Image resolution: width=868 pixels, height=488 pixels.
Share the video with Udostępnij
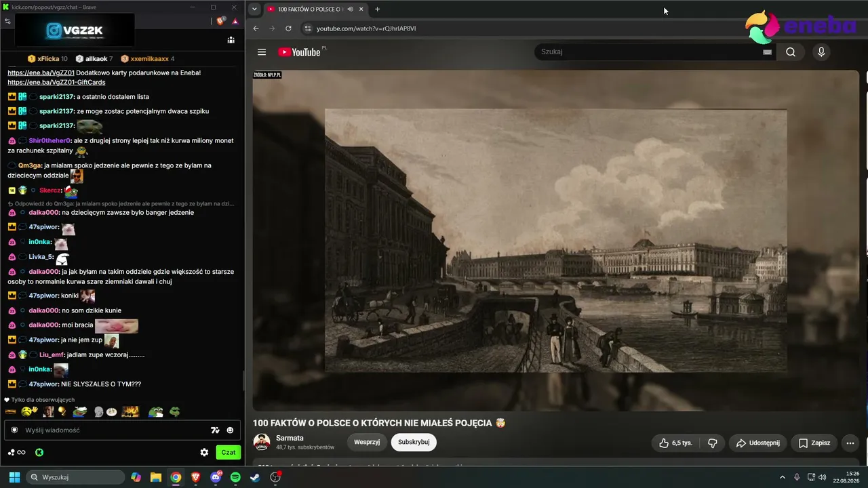(758, 443)
